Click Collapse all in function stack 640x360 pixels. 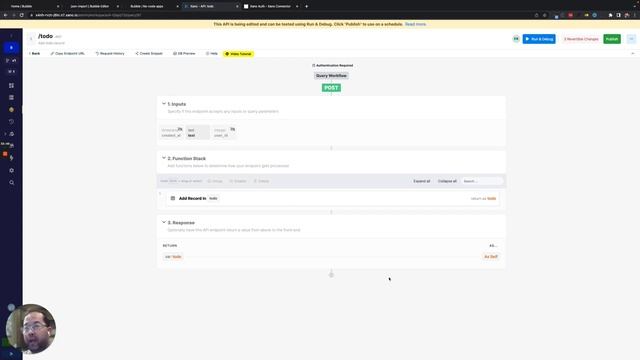(x=447, y=181)
